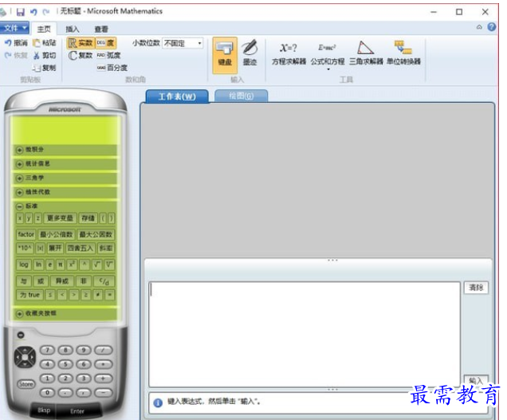
Task: Click the Enter key on the calculator
Action: tap(77, 411)
